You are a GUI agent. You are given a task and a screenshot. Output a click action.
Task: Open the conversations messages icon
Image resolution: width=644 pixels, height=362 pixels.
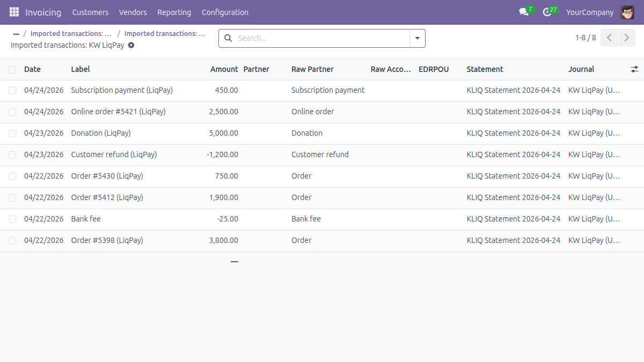(524, 12)
